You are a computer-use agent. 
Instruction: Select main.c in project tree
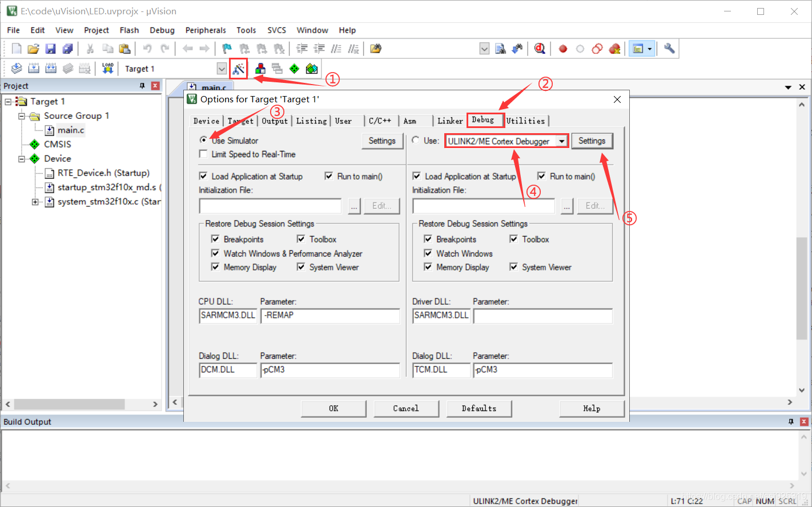pos(71,130)
